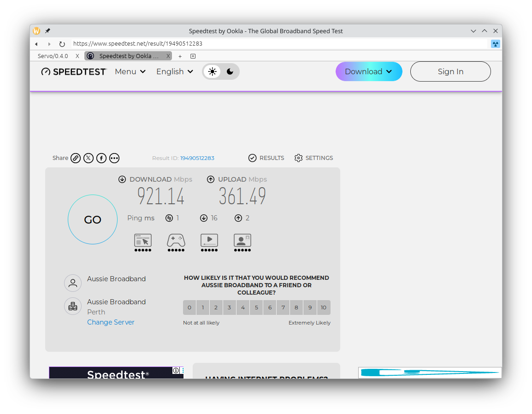Viewport: 532px width, 414px height.
Task: Click the 921.14 download speed value
Action: click(x=161, y=196)
